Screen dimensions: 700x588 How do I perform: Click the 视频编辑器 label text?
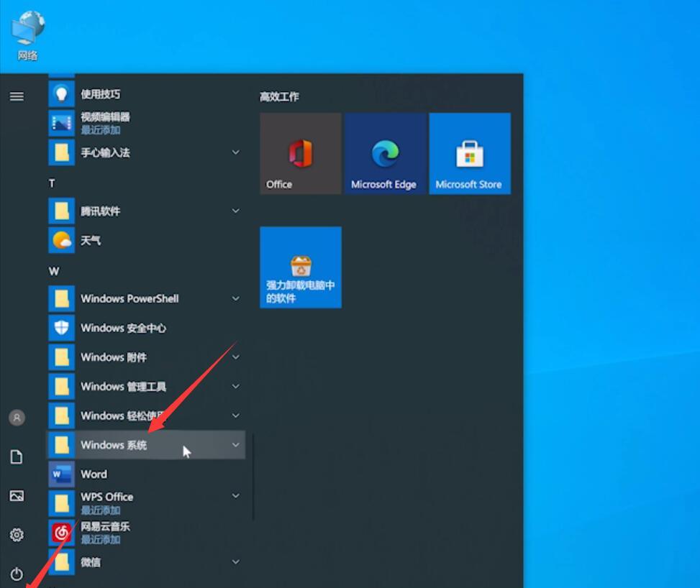(x=105, y=117)
